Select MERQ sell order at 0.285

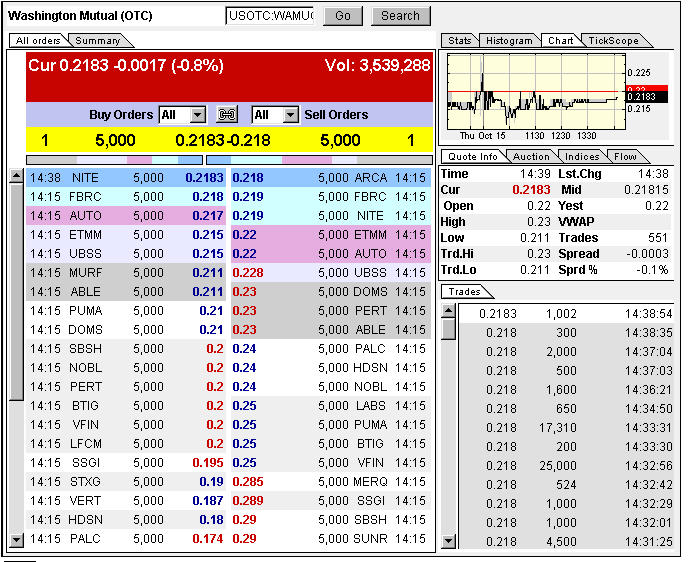(x=331, y=482)
